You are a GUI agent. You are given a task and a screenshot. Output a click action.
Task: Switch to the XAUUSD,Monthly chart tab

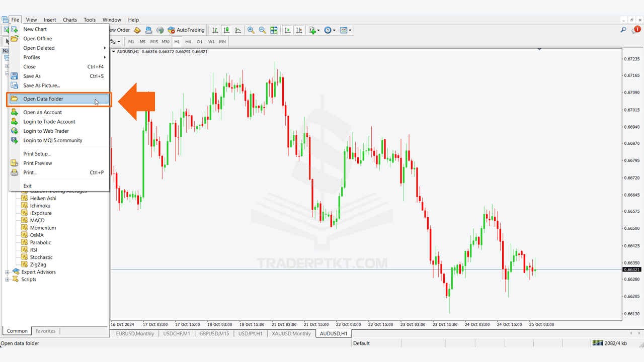tap(291, 334)
